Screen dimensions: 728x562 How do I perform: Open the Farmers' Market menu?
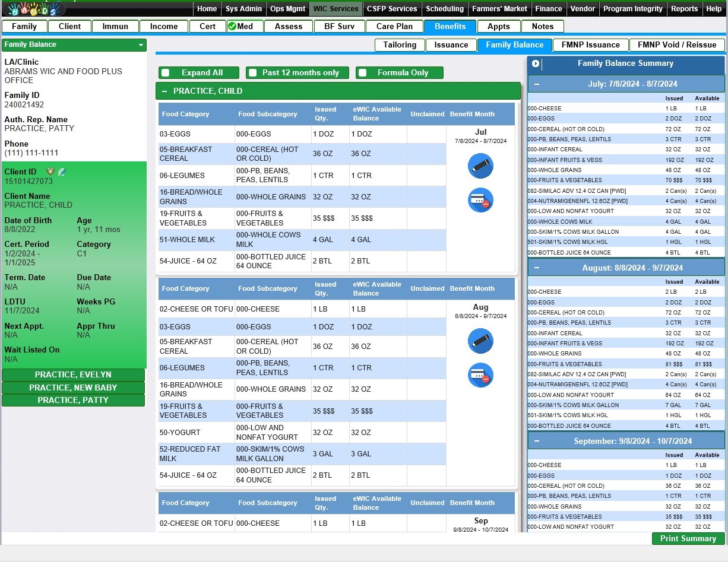499,9
